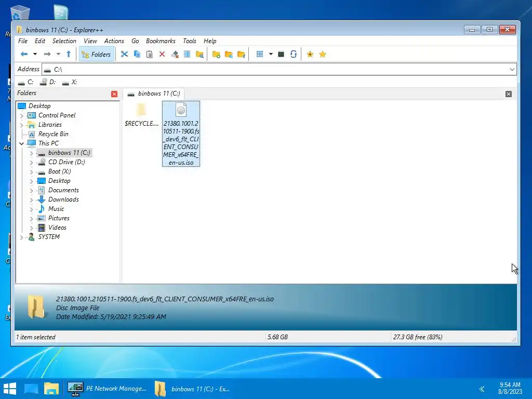Go up one folder level
Viewport: 532px width, 399px height.
(69, 54)
